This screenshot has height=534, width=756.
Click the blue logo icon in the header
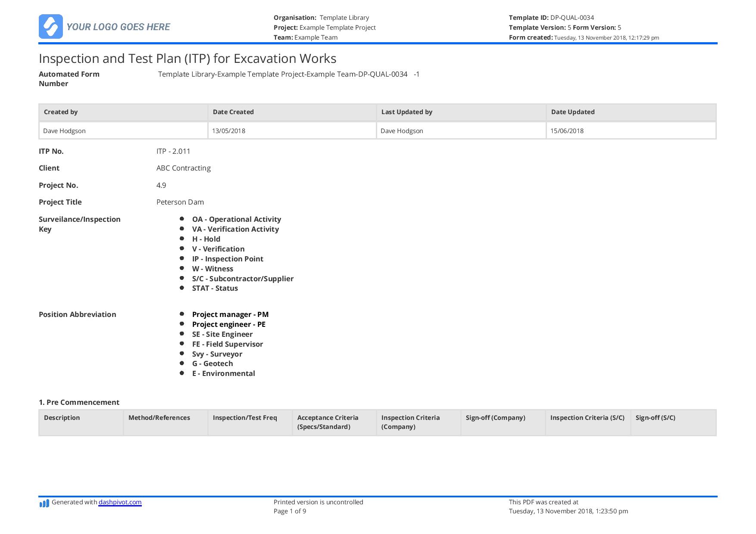click(51, 27)
